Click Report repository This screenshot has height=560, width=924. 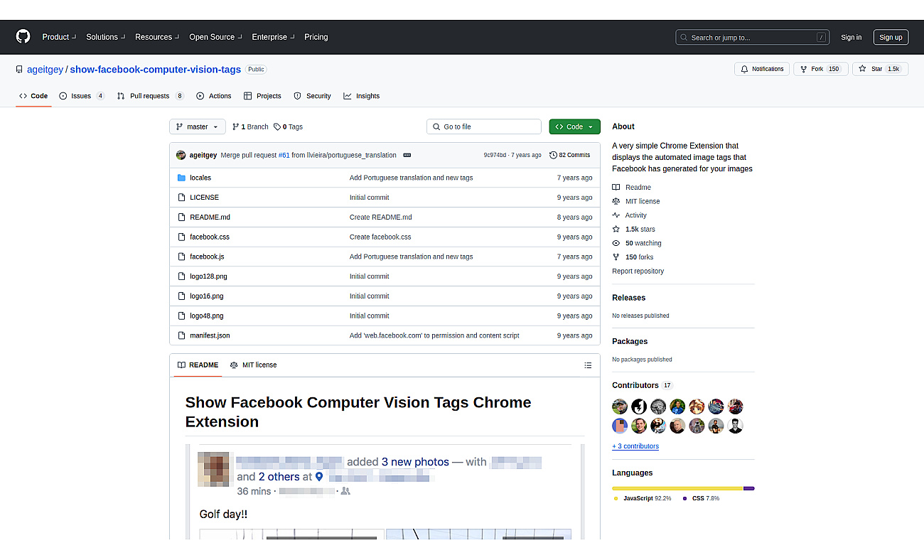pos(638,271)
